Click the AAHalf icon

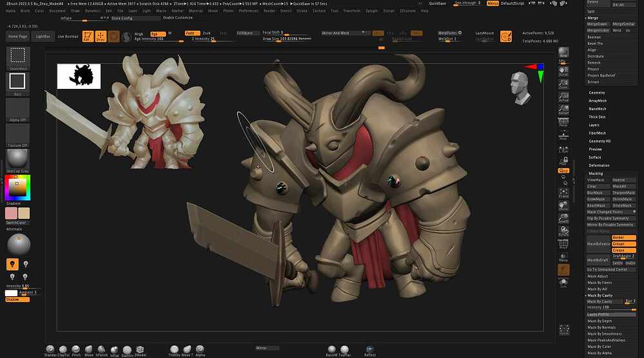(x=563, y=109)
